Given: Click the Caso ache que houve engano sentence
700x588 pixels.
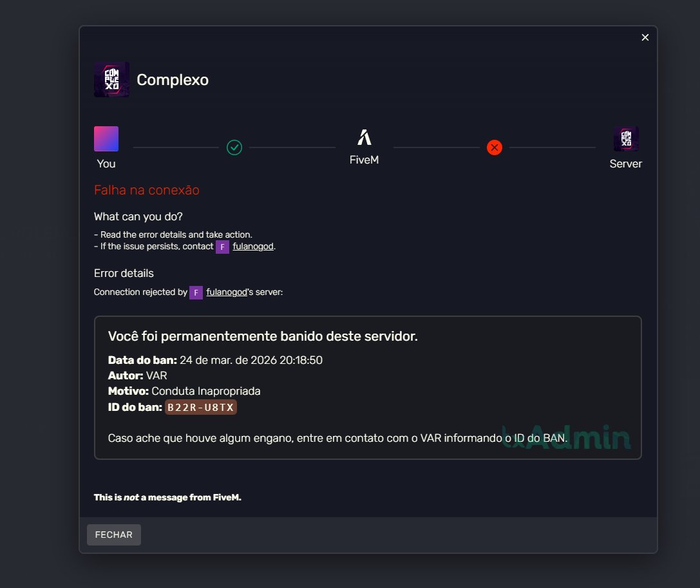Looking at the screenshot, I should pos(337,438).
